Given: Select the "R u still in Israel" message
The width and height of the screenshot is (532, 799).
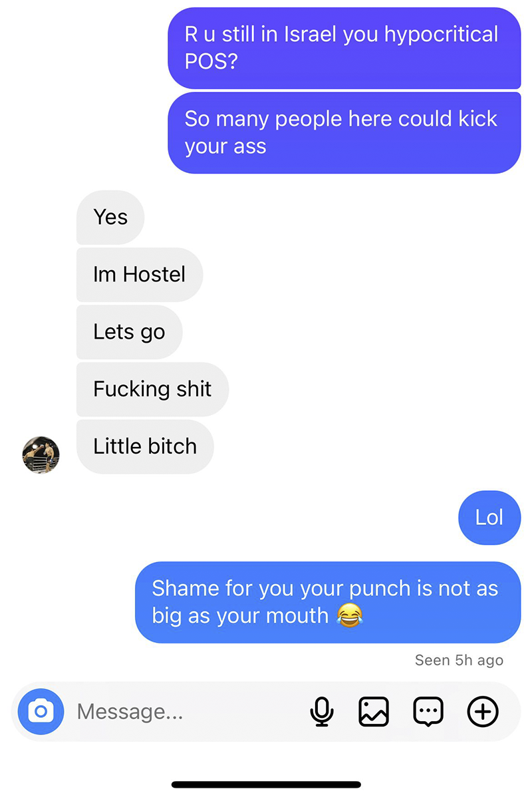Looking at the screenshot, I should 344,48.
